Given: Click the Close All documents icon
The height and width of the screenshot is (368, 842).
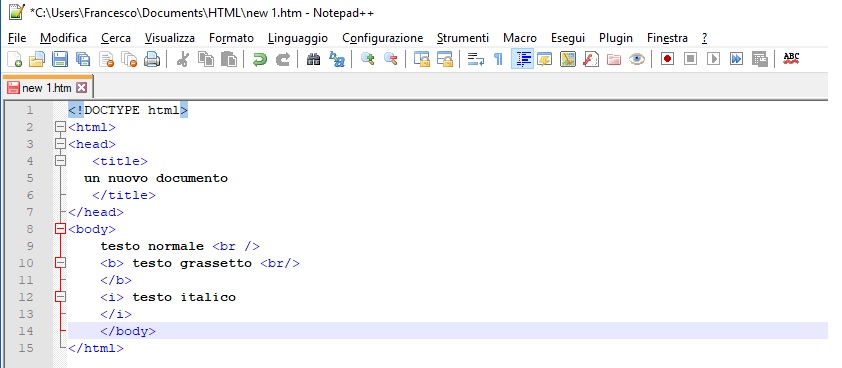Looking at the screenshot, I should pos(129,59).
